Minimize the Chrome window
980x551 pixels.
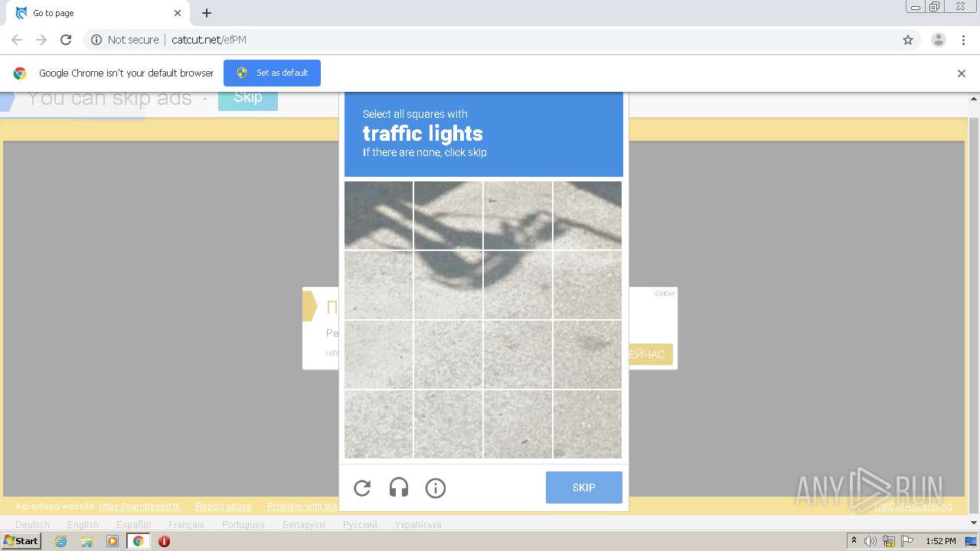pyautogui.click(x=916, y=6)
